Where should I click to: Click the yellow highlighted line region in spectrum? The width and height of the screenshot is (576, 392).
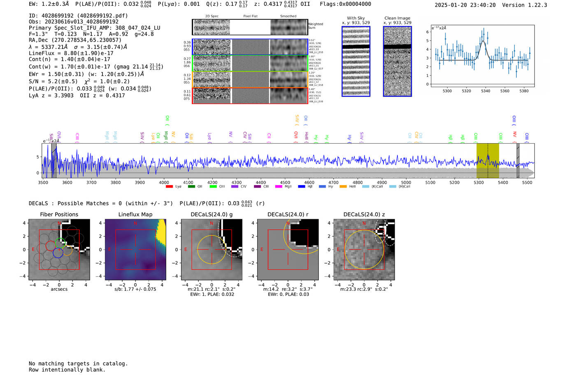tap(488, 160)
